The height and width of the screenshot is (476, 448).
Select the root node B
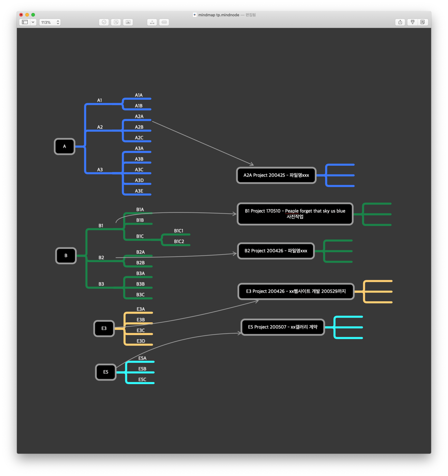pyautogui.click(x=66, y=255)
